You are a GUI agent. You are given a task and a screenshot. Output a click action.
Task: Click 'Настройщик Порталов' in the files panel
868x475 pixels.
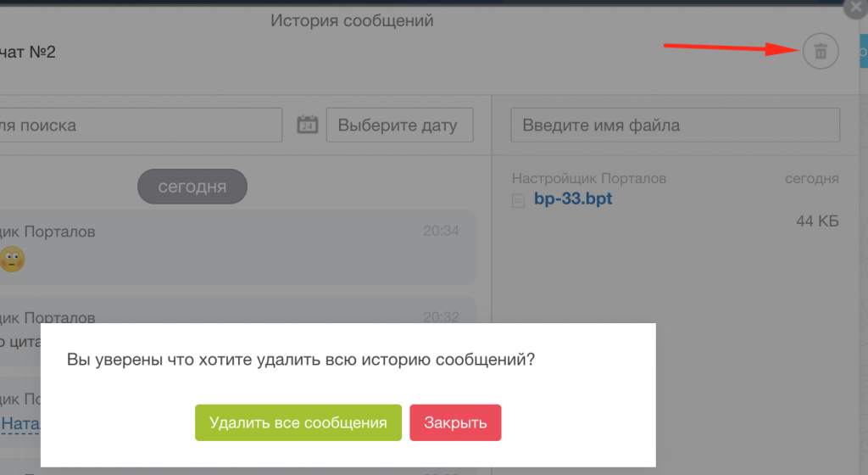589,178
